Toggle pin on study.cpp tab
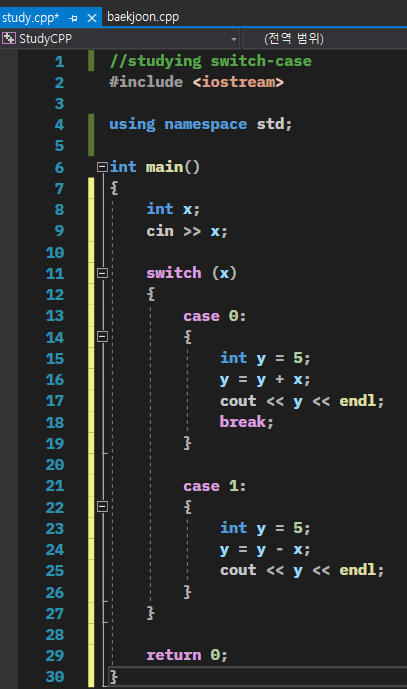407x689 pixels. click(73, 18)
